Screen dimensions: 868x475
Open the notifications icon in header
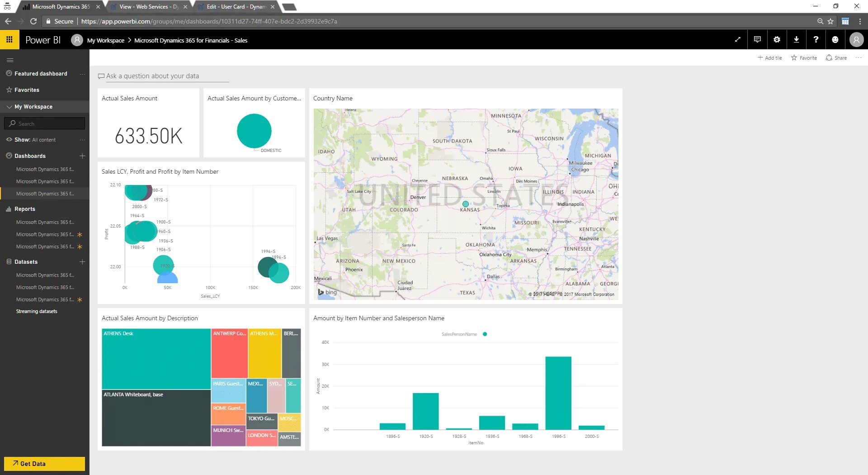[757, 40]
